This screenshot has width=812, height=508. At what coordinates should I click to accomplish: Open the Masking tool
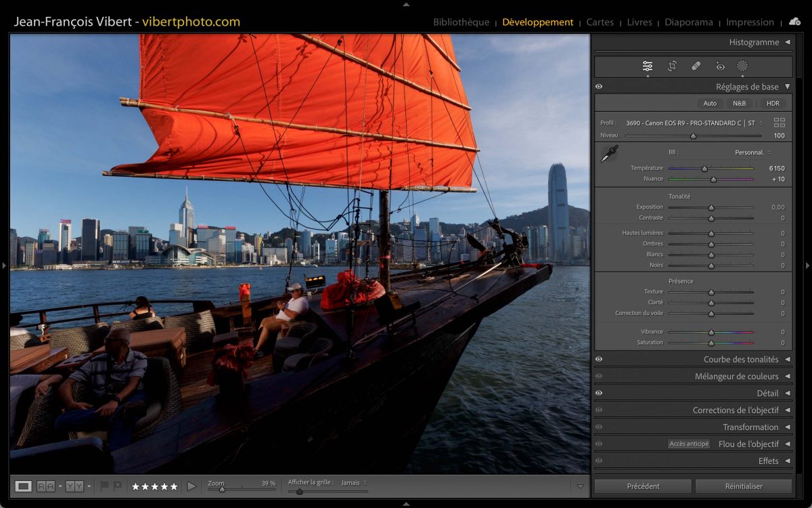coord(742,66)
